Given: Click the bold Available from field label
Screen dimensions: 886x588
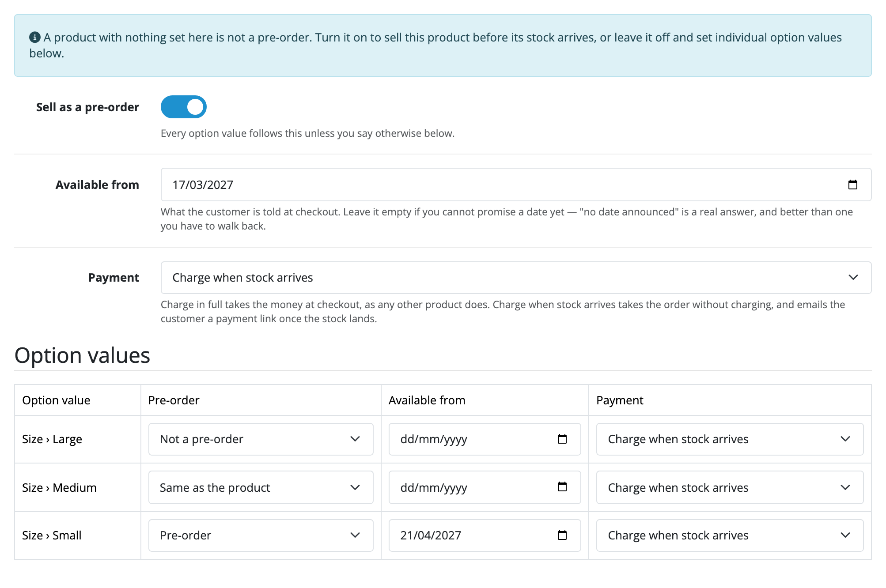Looking at the screenshot, I should (x=97, y=185).
